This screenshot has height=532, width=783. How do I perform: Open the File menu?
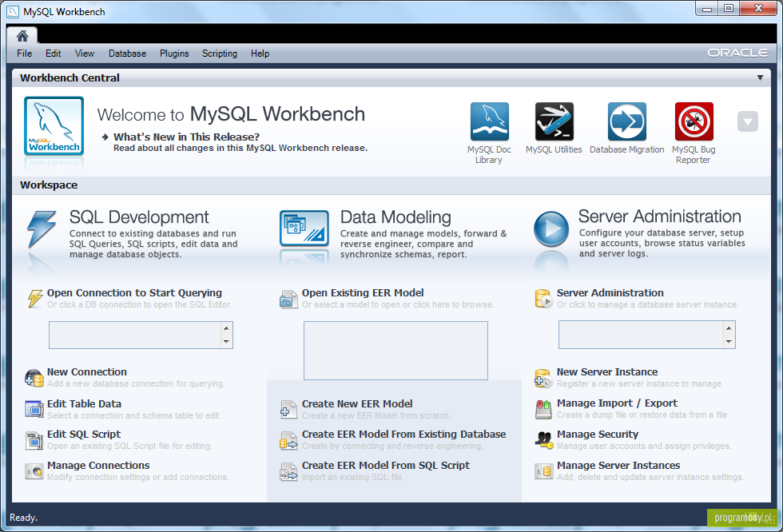(x=25, y=54)
